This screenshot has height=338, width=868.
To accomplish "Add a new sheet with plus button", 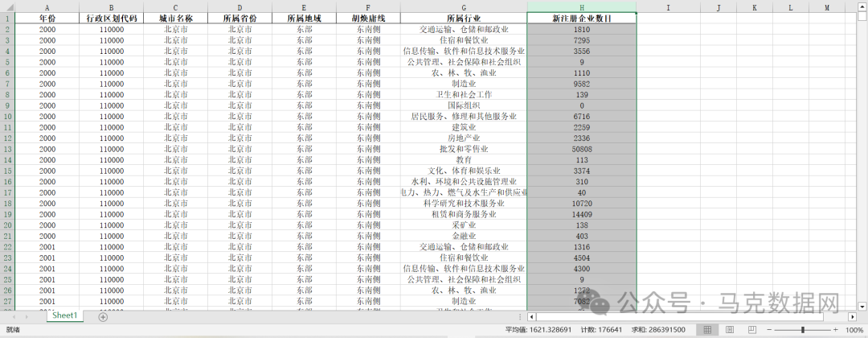I will coord(103,316).
